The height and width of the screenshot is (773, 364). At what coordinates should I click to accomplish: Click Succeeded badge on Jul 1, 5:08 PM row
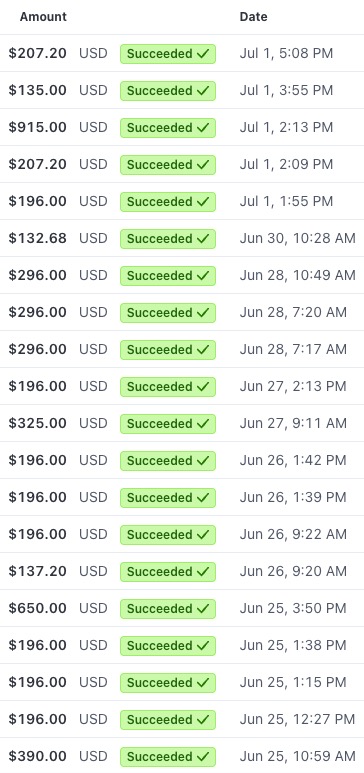coord(168,54)
